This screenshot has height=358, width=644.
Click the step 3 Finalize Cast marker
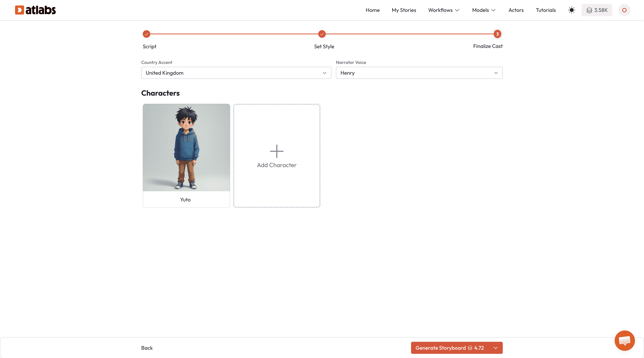[497, 34]
